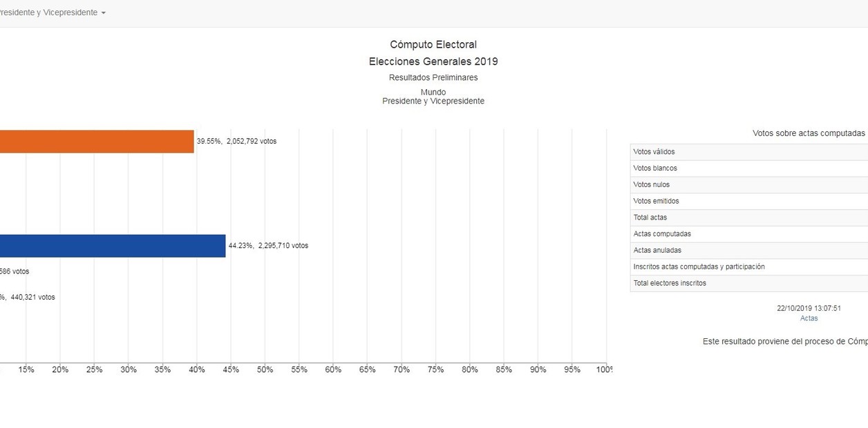Click the 2,052,792 votos label
This screenshot has height=428, width=868.
[252, 141]
